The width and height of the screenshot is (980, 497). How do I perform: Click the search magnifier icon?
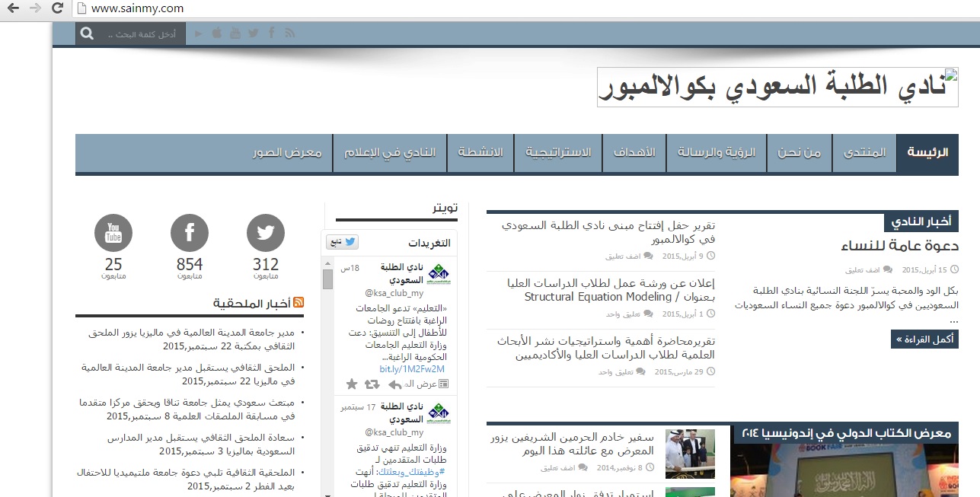pos(88,34)
